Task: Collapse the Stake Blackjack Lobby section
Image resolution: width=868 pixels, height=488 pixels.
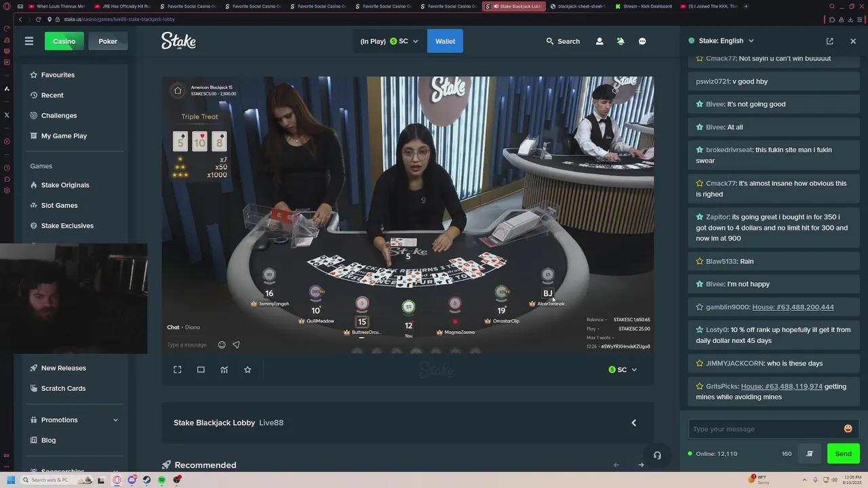Action: 634,423
